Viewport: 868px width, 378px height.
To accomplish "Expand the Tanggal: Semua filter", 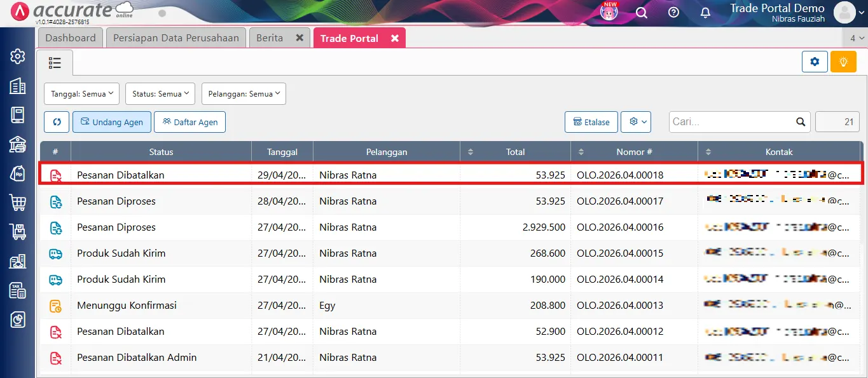I will coord(81,93).
